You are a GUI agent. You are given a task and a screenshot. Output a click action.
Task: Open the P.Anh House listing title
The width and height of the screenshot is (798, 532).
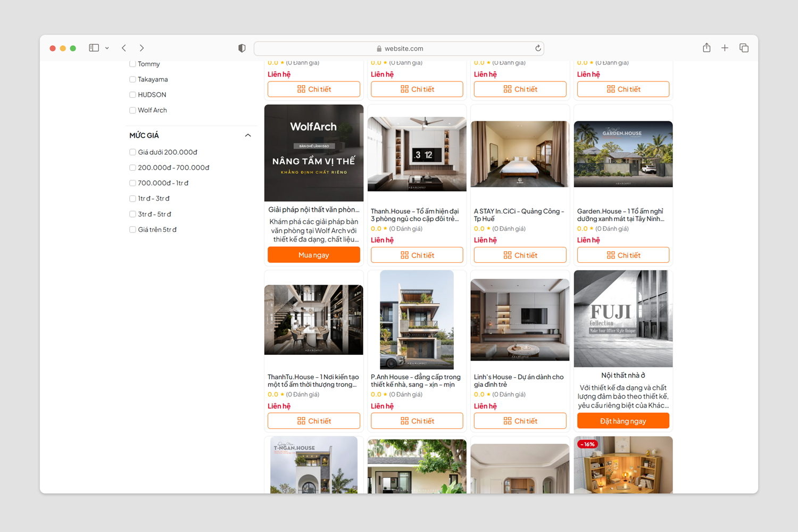(416, 381)
